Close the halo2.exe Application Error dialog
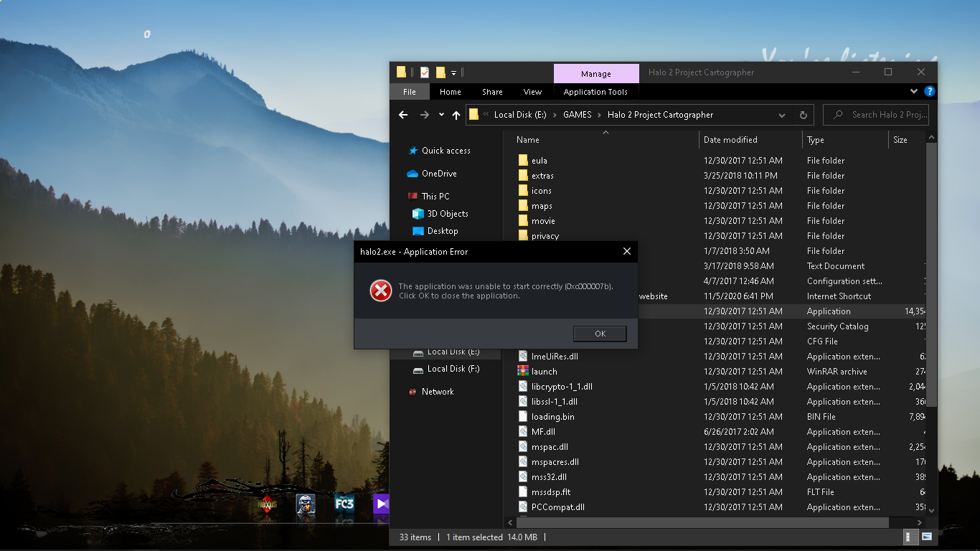This screenshot has height=551, width=980. point(627,252)
